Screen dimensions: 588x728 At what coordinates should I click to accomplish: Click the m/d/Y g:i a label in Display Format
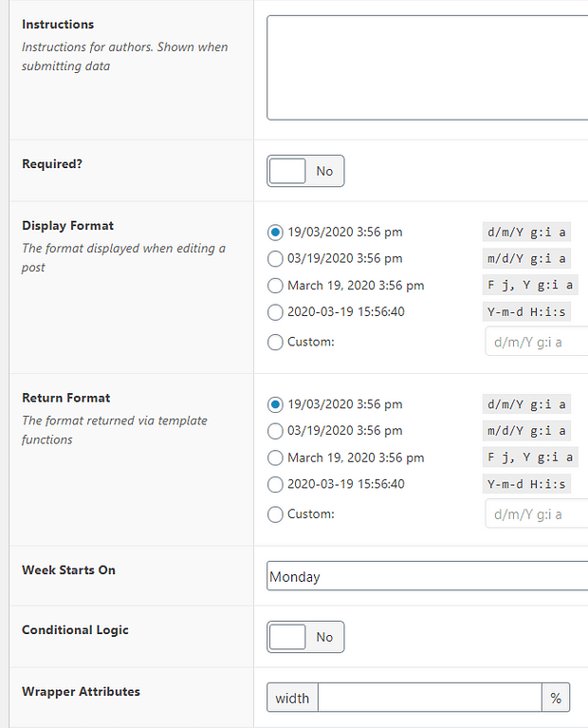point(527,258)
